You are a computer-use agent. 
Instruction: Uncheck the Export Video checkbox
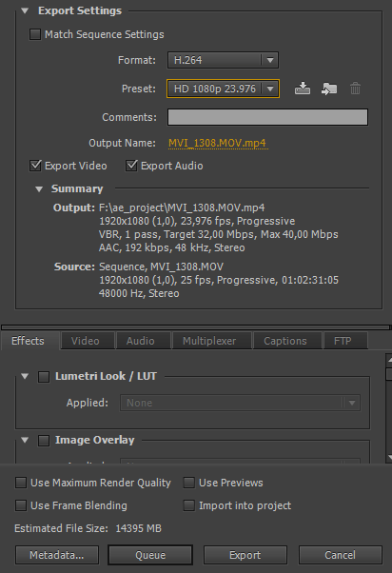(x=35, y=166)
